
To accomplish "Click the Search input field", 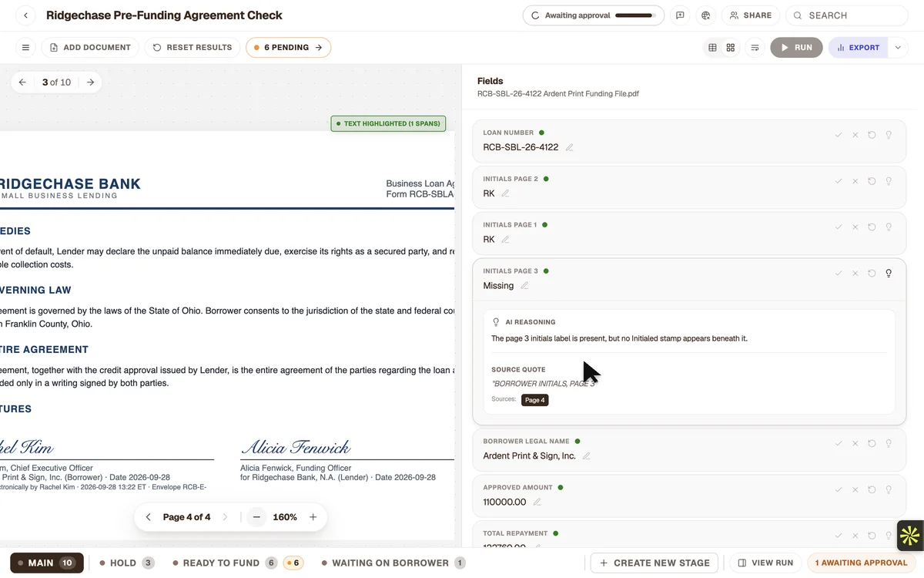I will pos(847,15).
